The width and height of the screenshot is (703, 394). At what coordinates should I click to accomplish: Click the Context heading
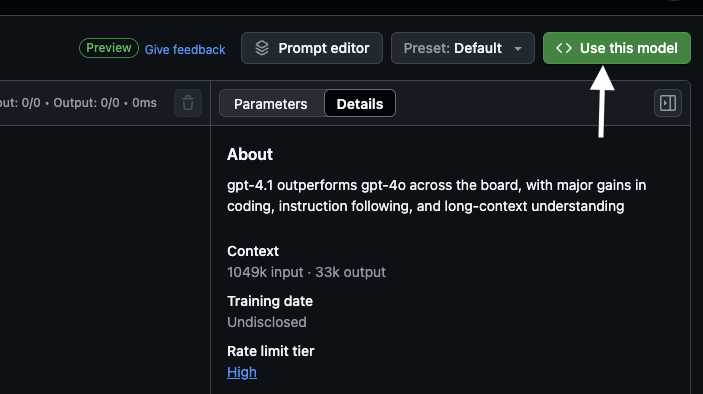pyautogui.click(x=253, y=251)
